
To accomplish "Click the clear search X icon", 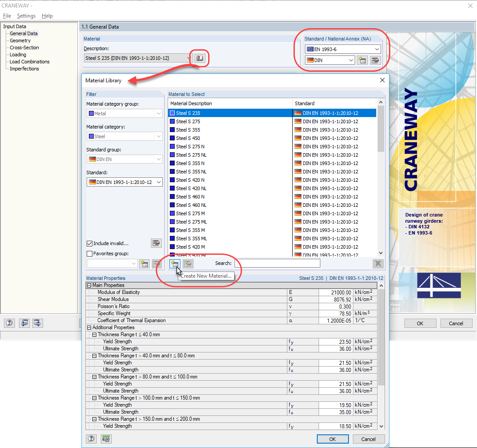I will [x=378, y=264].
